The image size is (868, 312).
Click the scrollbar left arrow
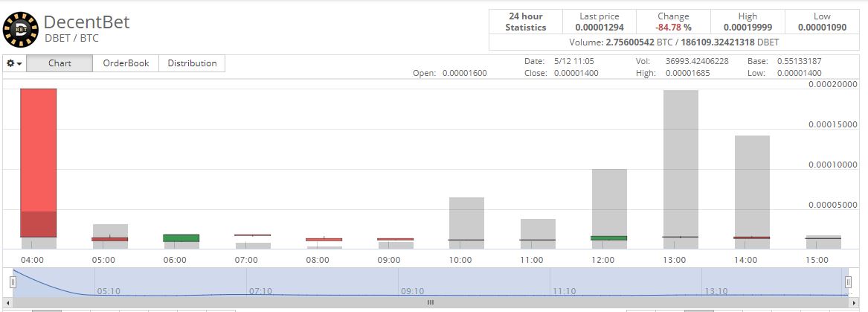(7, 302)
